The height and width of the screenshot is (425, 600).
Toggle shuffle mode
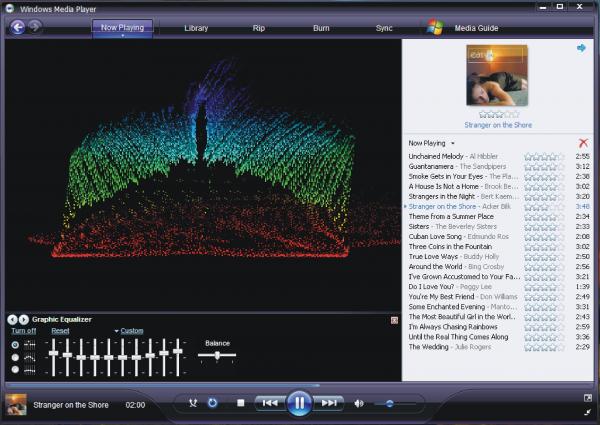(x=193, y=403)
